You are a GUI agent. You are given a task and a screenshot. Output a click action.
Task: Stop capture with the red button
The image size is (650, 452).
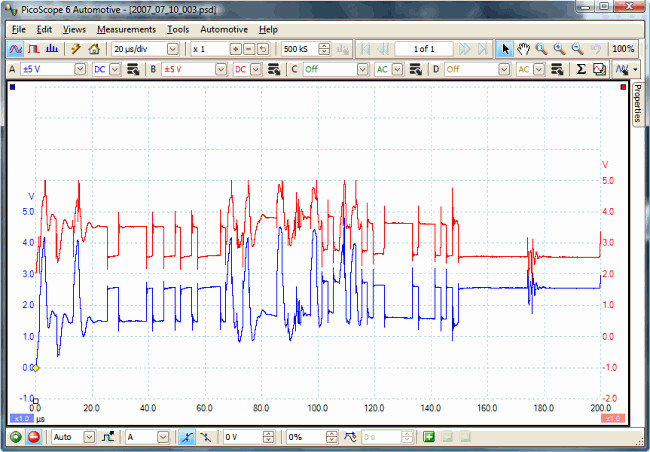33,437
